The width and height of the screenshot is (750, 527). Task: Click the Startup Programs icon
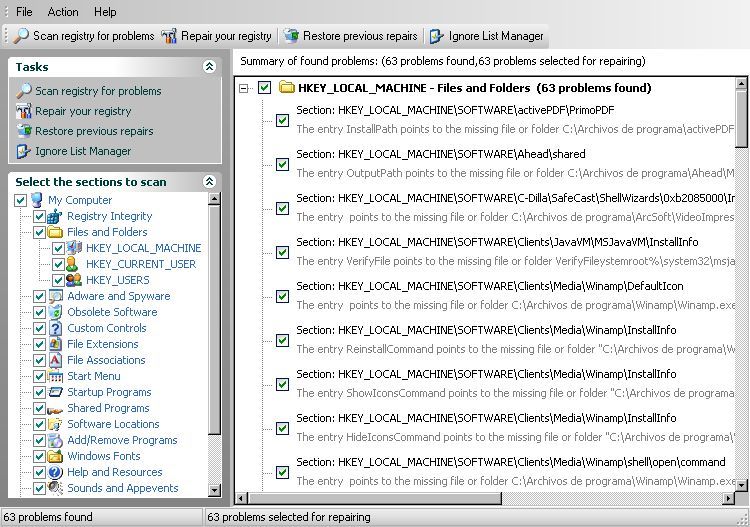[x=55, y=392]
